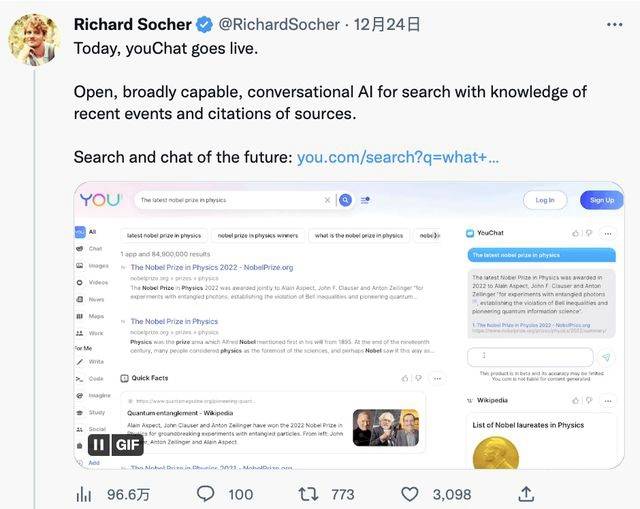Click the reply icon with 100 replies

205,493
